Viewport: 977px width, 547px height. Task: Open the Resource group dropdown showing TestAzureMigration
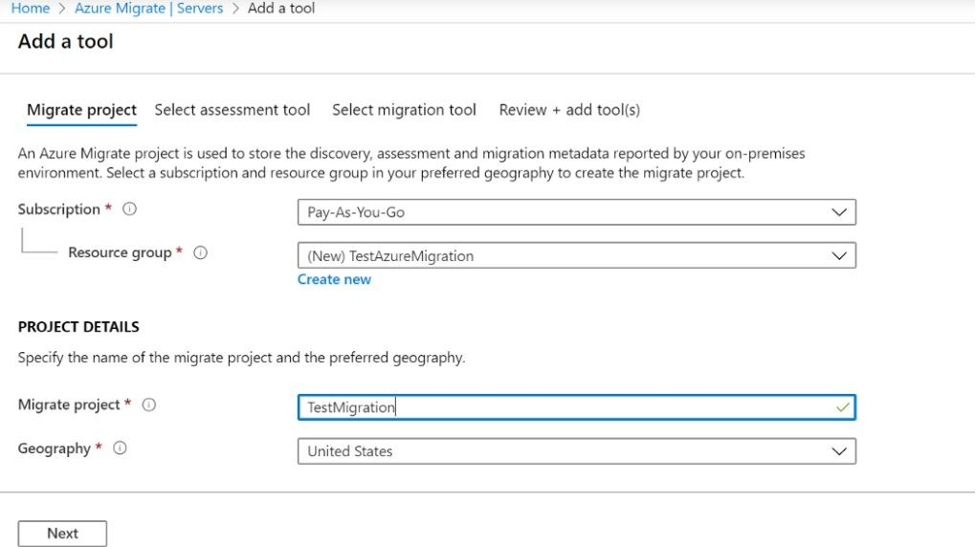576,255
